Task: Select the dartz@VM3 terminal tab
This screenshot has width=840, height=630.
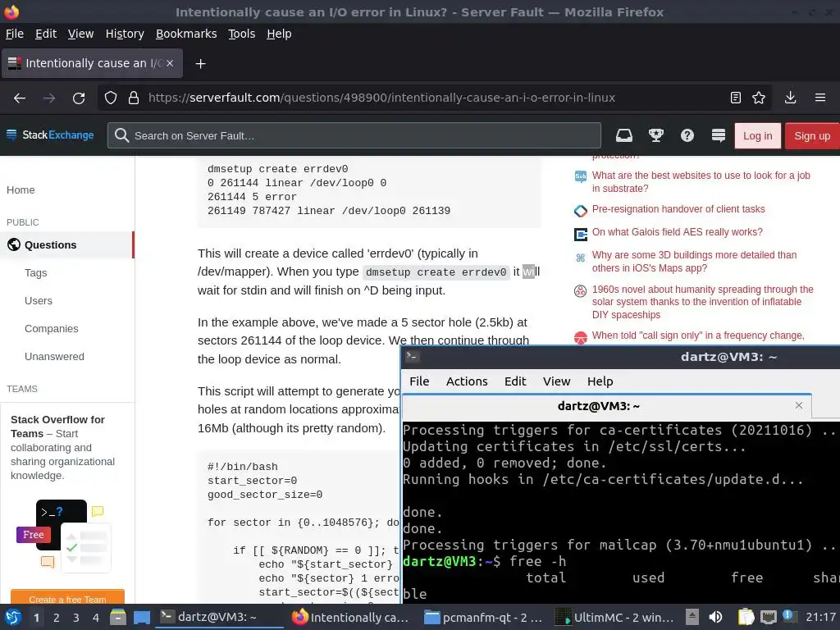Action: click(x=606, y=406)
